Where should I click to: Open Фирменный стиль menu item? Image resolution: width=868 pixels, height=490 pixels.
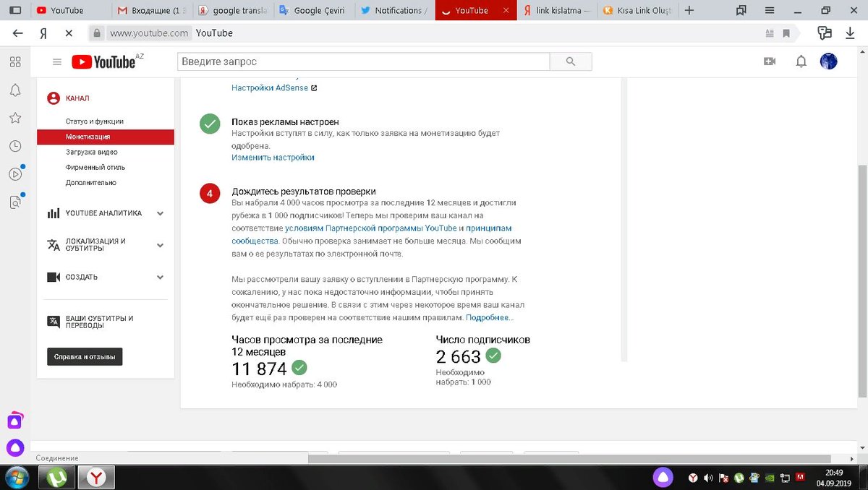(95, 168)
